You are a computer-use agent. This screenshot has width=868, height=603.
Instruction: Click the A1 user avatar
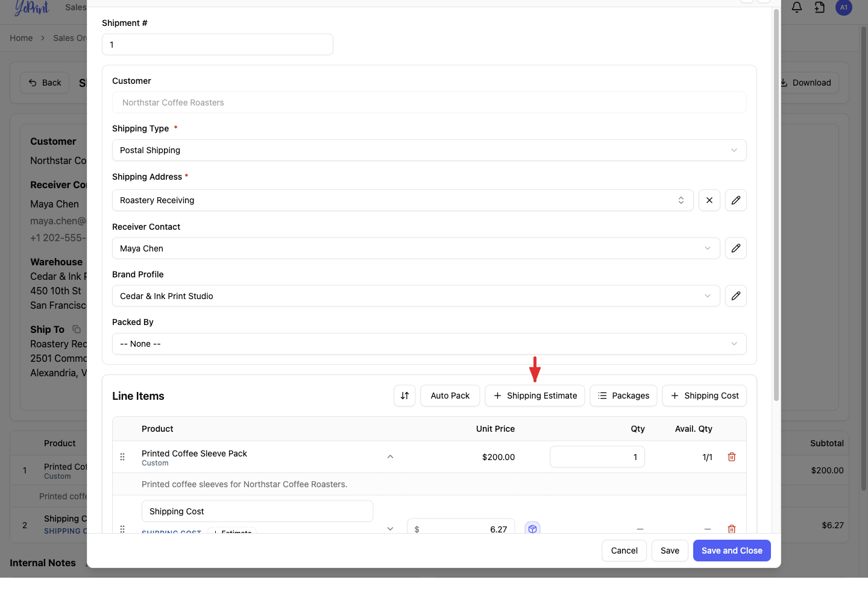pyautogui.click(x=844, y=7)
